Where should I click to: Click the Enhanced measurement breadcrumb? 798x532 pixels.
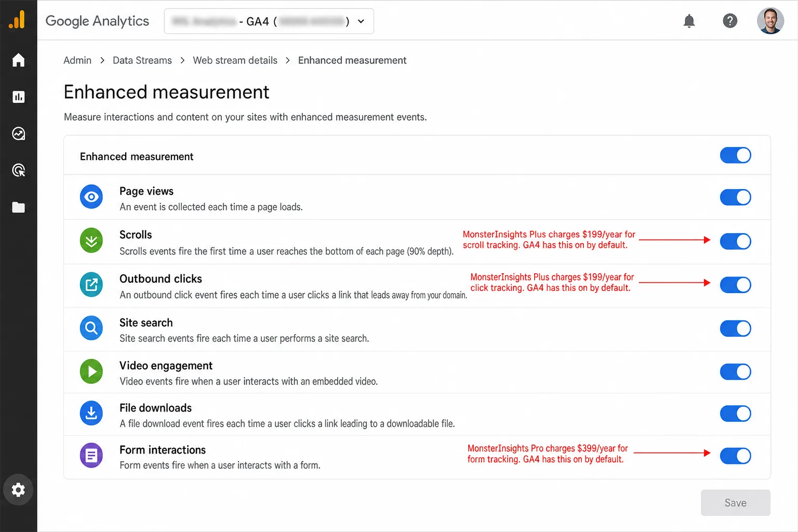[352, 60]
